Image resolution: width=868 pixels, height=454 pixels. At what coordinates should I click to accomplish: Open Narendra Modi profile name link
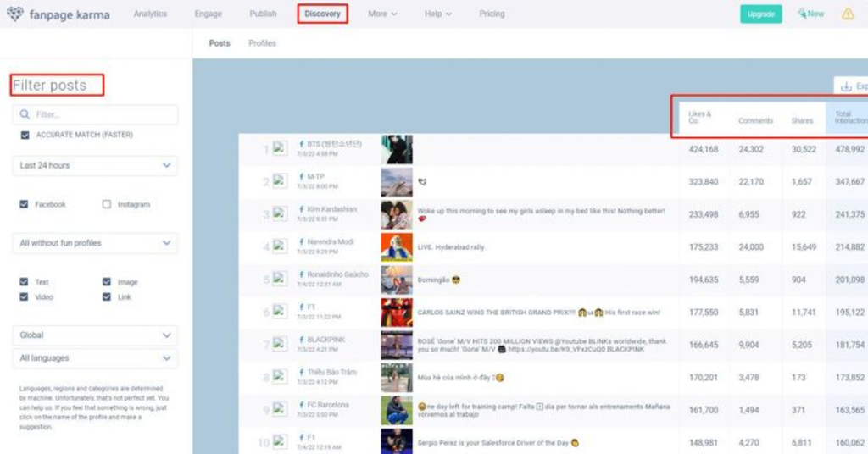pos(331,241)
